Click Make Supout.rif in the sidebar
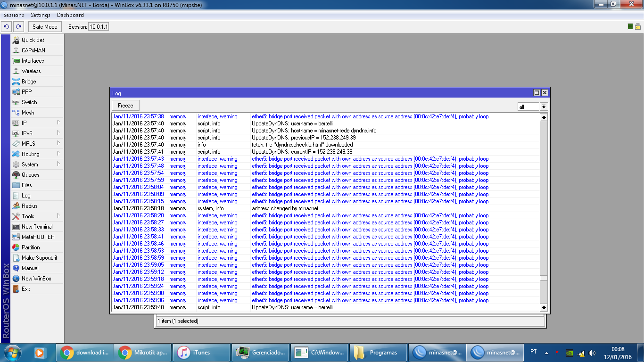This screenshot has width=644, height=362. click(37, 258)
